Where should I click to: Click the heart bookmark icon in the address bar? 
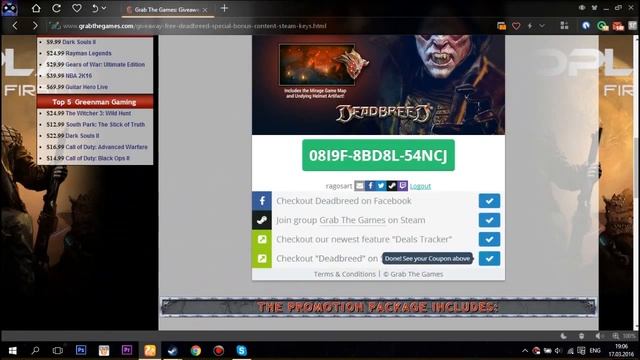coord(516,26)
